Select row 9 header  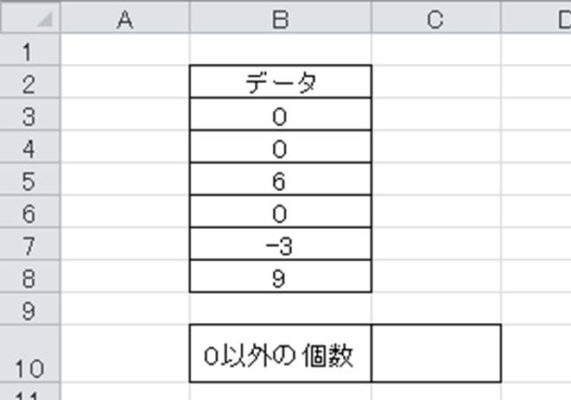29,309
